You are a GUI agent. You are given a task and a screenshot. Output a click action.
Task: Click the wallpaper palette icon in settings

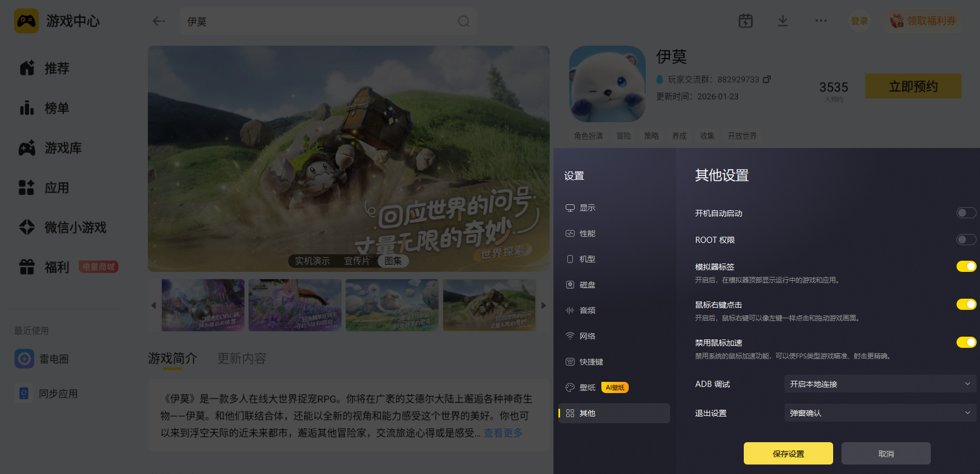[570, 387]
